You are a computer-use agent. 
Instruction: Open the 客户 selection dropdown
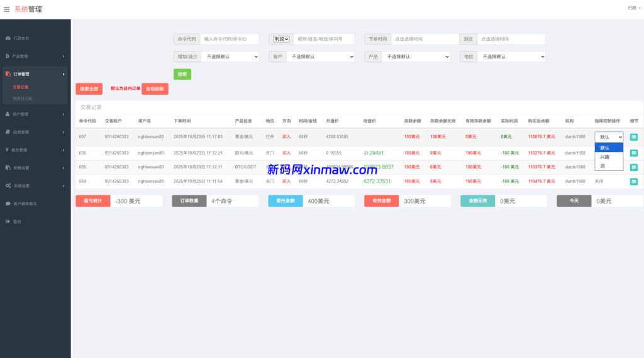320,57
